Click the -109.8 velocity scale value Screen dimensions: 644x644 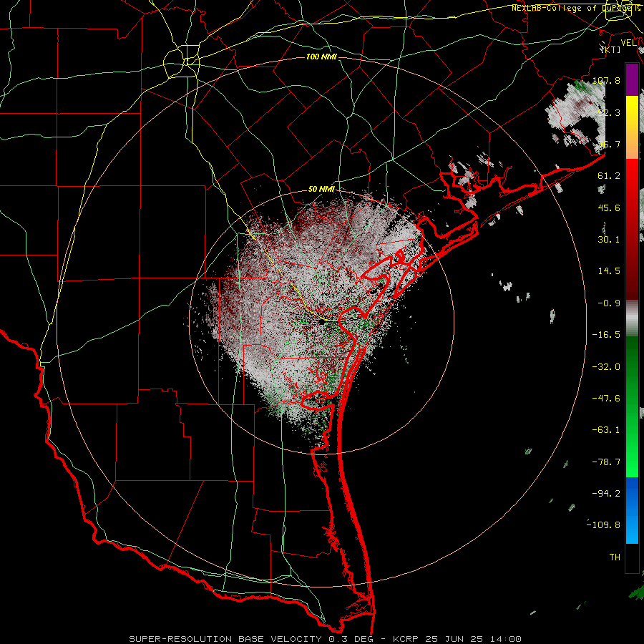click(604, 525)
